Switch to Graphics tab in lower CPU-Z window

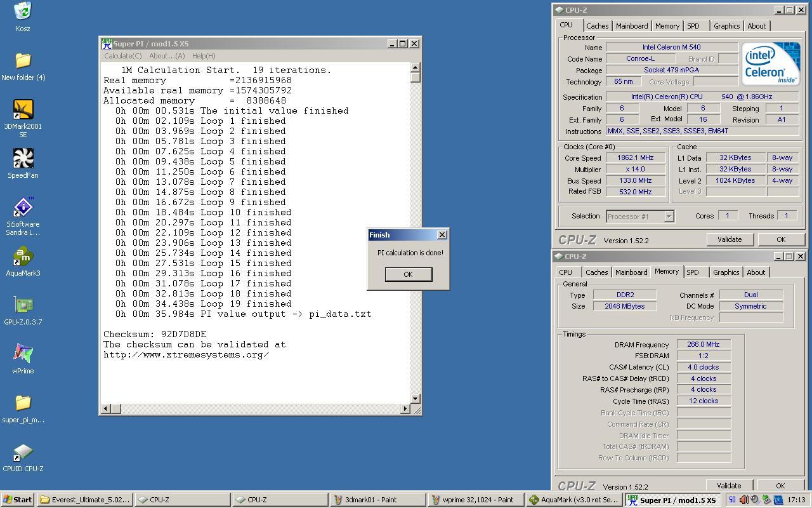pyautogui.click(x=726, y=272)
